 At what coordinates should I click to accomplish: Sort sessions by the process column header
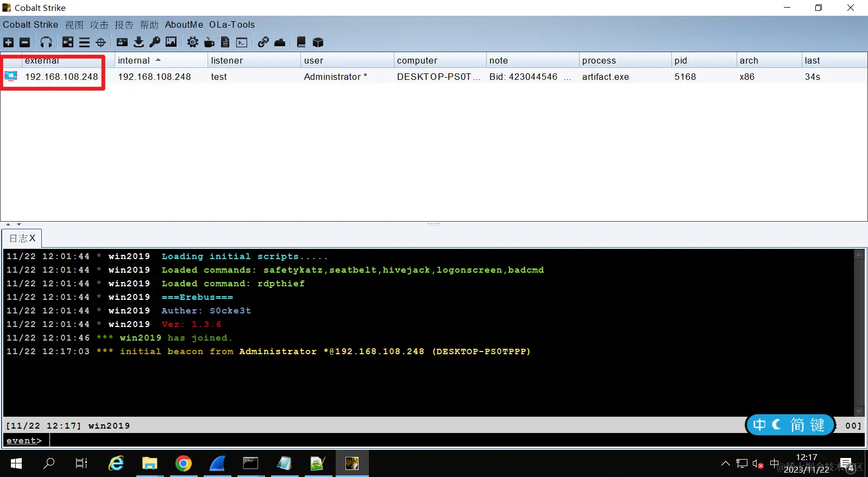625,60
